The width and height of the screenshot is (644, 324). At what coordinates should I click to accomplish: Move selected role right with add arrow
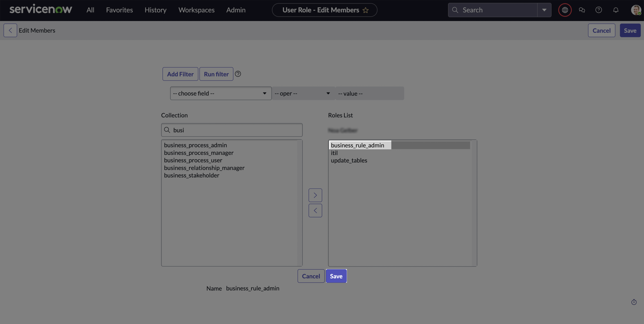click(x=315, y=195)
